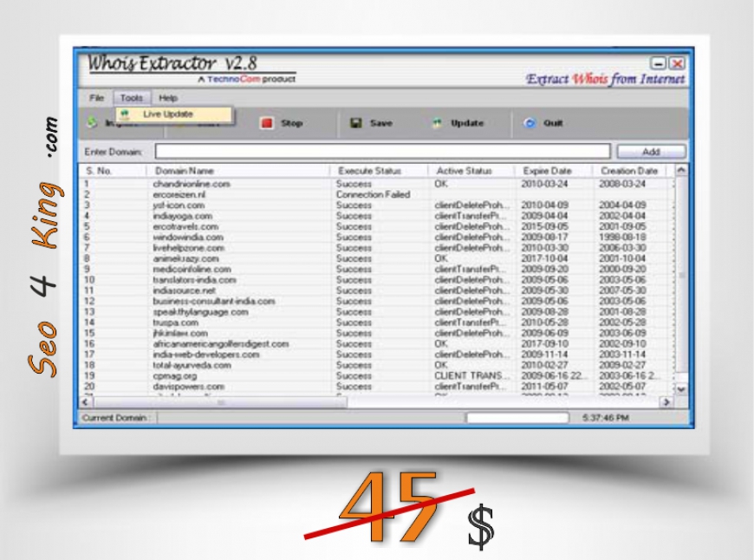Image resolution: width=754 pixels, height=560 pixels.
Task: Sort by Active Status column header
Action: [464, 171]
